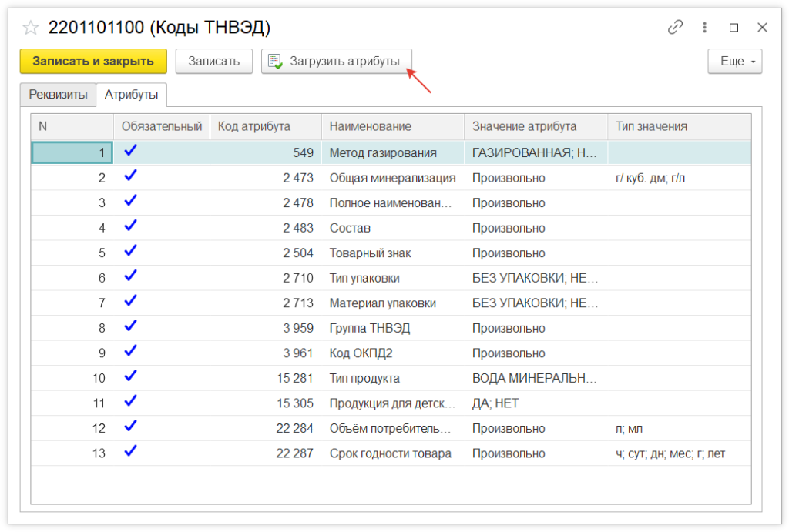The image size is (789, 532).
Task: Click the 'ДА; НЕТ' value cell
Action: (536, 403)
